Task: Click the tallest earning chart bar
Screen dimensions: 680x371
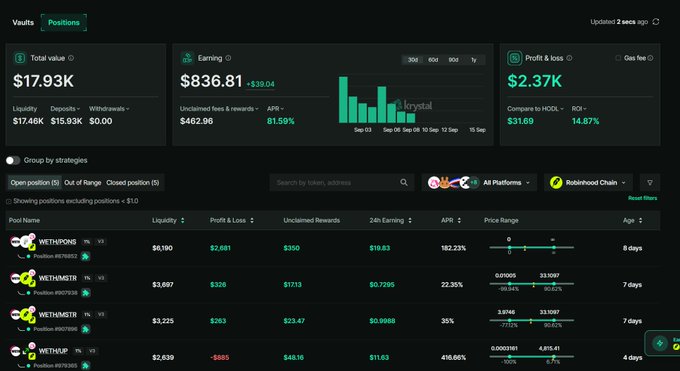Action: [343, 100]
